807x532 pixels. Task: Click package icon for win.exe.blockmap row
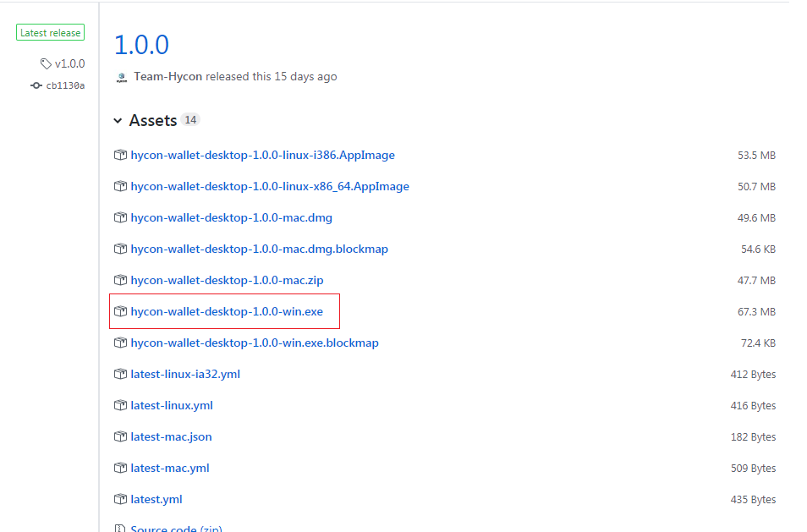[120, 343]
